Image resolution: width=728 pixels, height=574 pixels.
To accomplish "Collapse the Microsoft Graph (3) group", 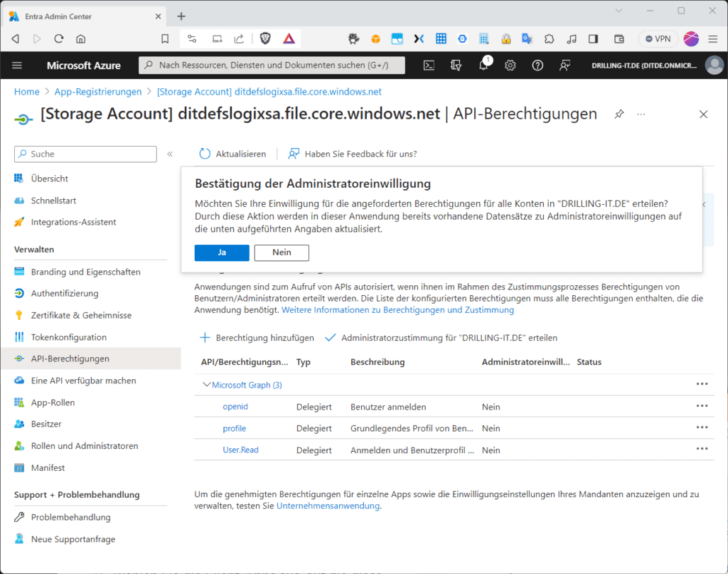I will [x=207, y=385].
